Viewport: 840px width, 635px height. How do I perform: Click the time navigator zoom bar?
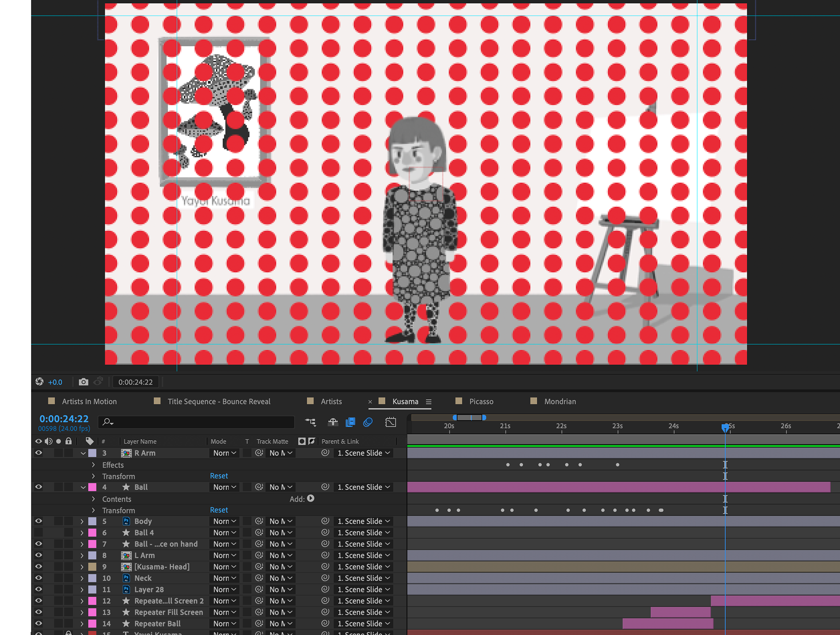tap(469, 417)
